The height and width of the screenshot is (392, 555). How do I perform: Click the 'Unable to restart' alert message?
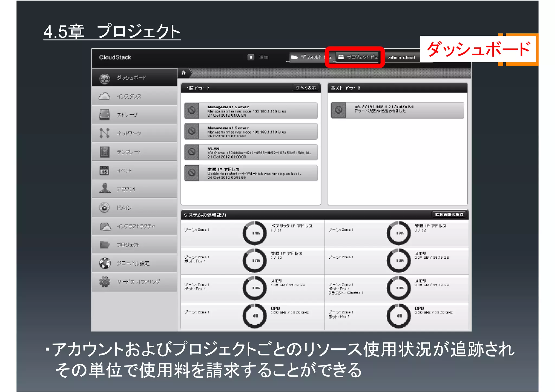click(x=254, y=174)
